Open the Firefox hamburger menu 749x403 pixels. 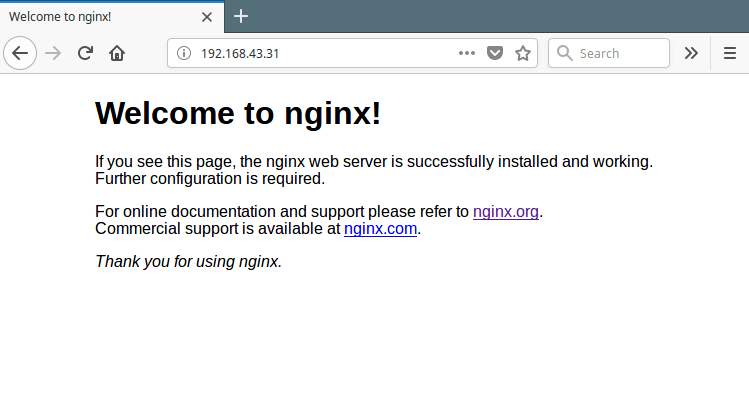click(x=730, y=53)
